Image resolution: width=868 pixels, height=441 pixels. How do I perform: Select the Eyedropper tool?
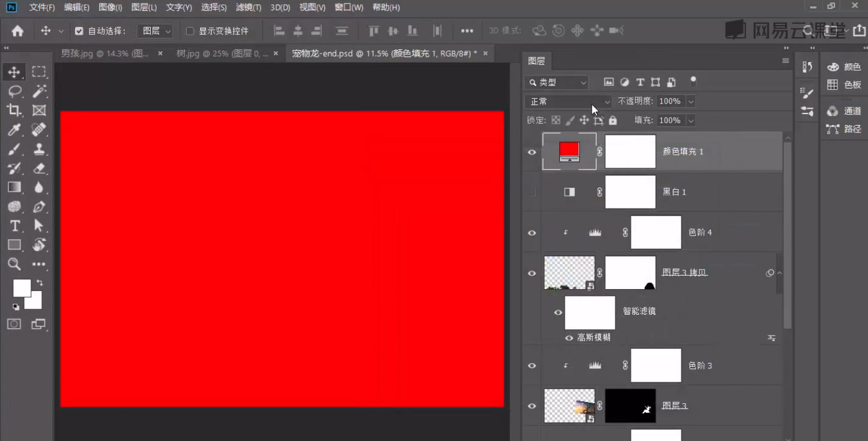click(14, 129)
